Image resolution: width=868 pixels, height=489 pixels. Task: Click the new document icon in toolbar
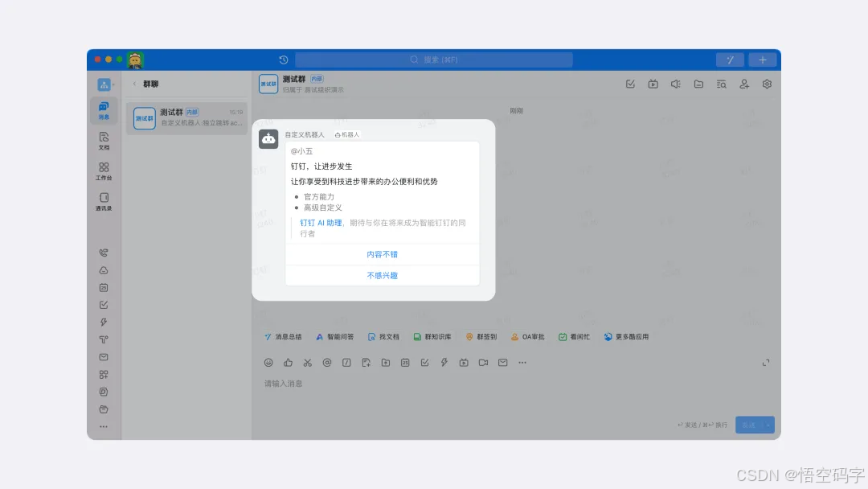[x=366, y=363]
